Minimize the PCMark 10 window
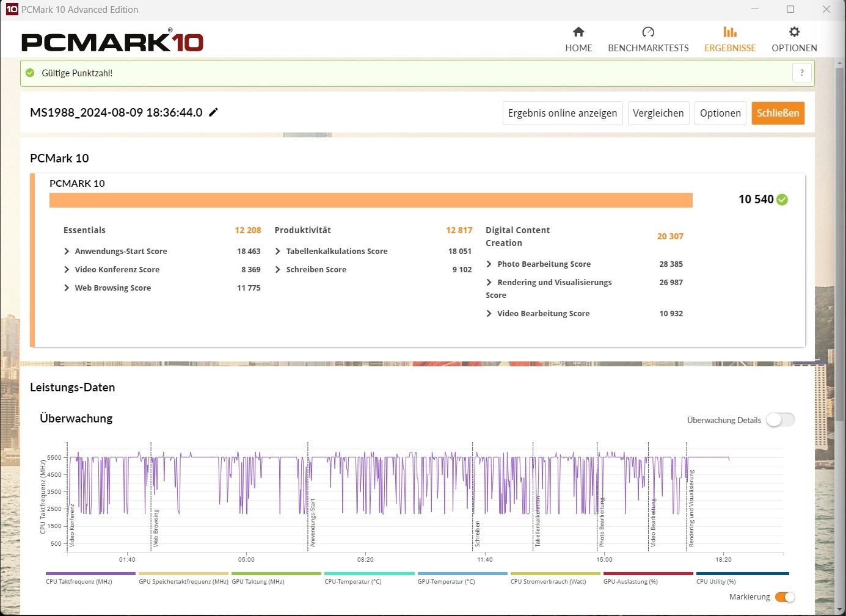The height and width of the screenshot is (616, 846). (755, 9)
